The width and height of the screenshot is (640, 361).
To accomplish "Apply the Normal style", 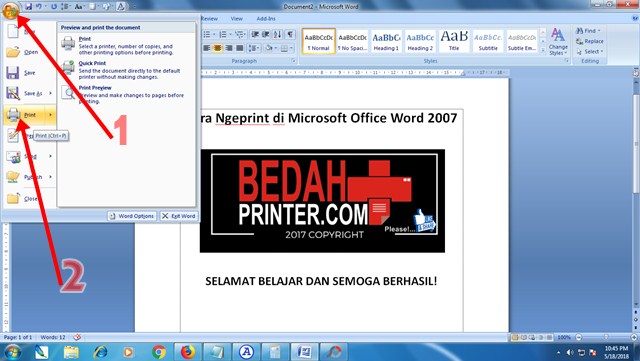I will [319, 41].
